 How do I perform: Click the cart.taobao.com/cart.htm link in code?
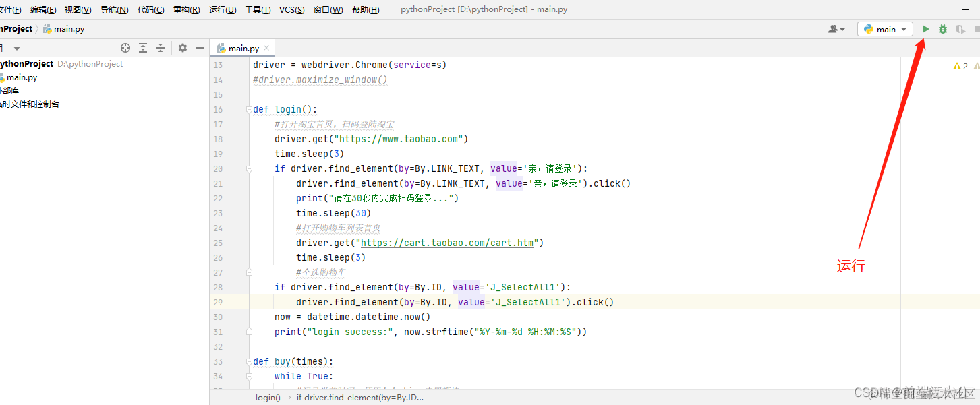coord(447,243)
